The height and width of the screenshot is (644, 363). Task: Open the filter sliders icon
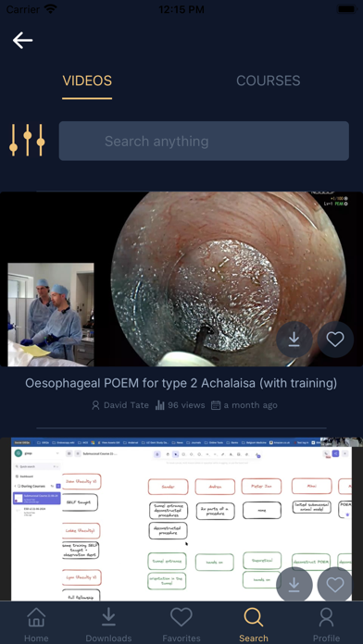tap(27, 140)
